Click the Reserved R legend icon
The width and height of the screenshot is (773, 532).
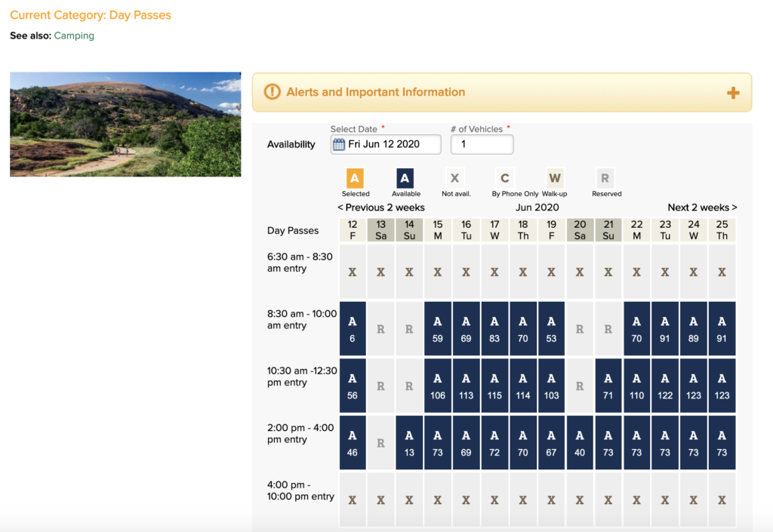coord(605,179)
